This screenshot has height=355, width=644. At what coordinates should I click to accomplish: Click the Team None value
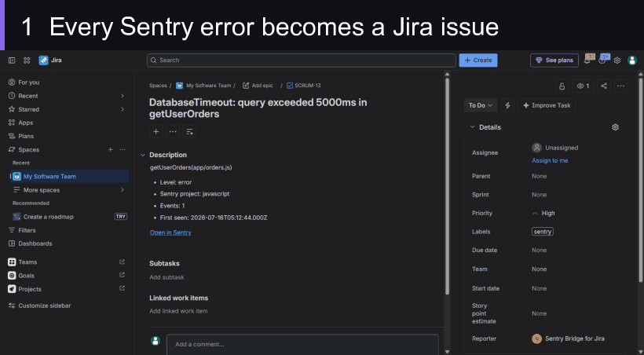pos(539,269)
